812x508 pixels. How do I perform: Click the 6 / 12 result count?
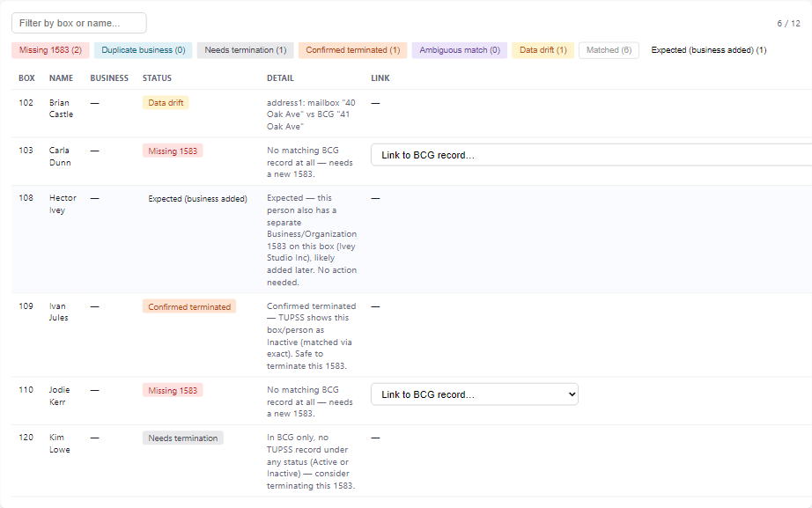click(788, 23)
